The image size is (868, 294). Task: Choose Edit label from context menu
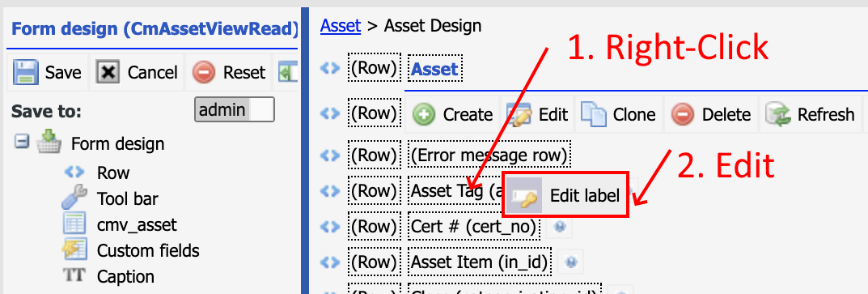(565, 194)
